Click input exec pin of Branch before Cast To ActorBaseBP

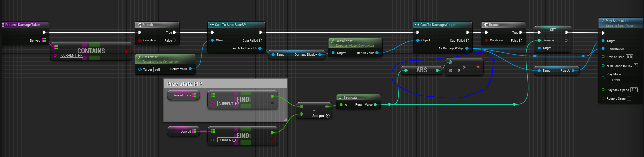[x=140, y=32]
